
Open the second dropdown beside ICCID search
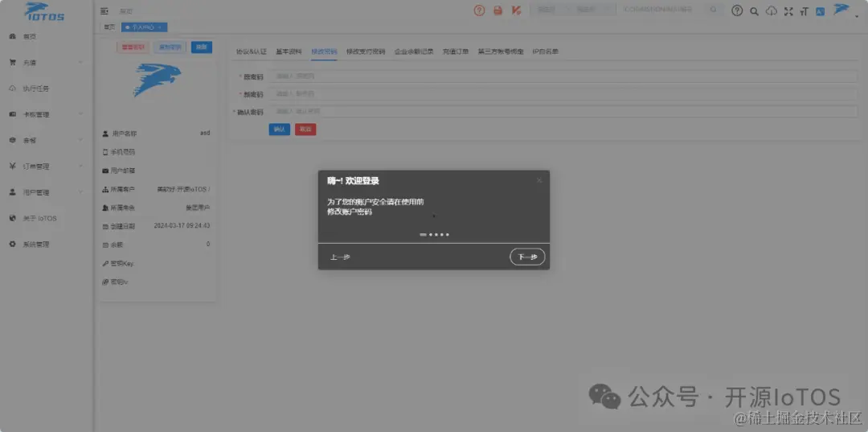point(592,10)
